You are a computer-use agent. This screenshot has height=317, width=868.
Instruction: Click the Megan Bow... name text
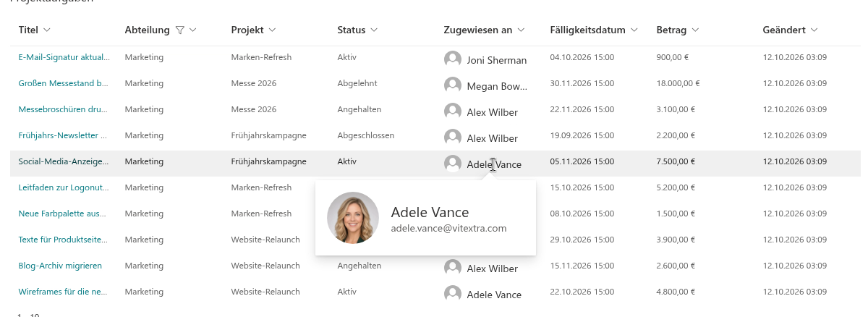[497, 86]
